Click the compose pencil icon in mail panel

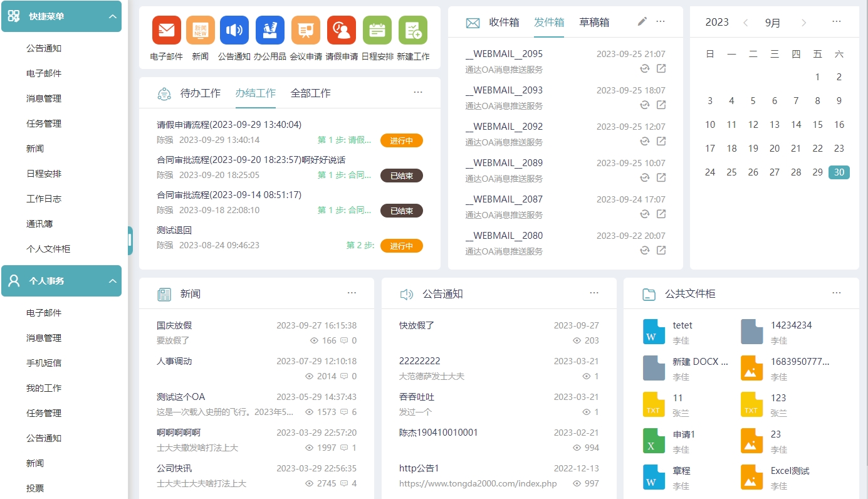pos(642,22)
